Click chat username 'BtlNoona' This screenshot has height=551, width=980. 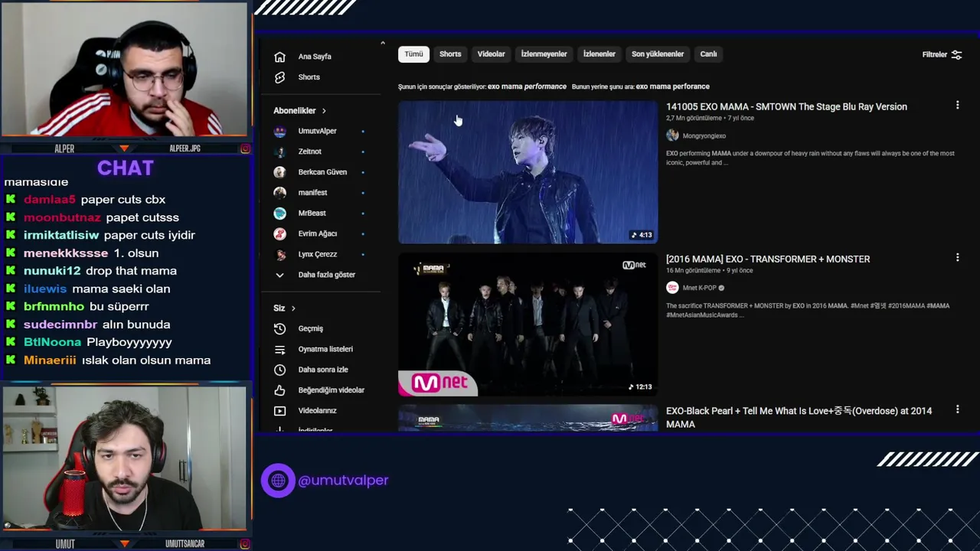tap(52, 342)
